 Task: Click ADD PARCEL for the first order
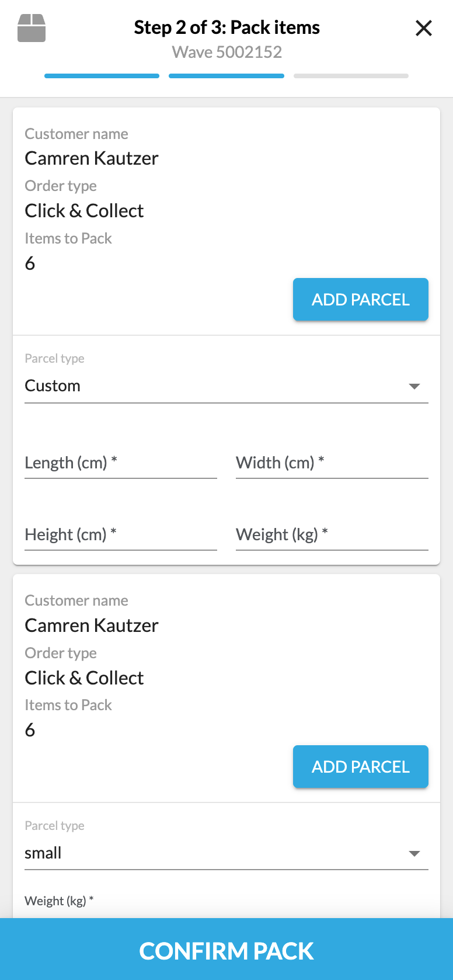coord(360,299)
